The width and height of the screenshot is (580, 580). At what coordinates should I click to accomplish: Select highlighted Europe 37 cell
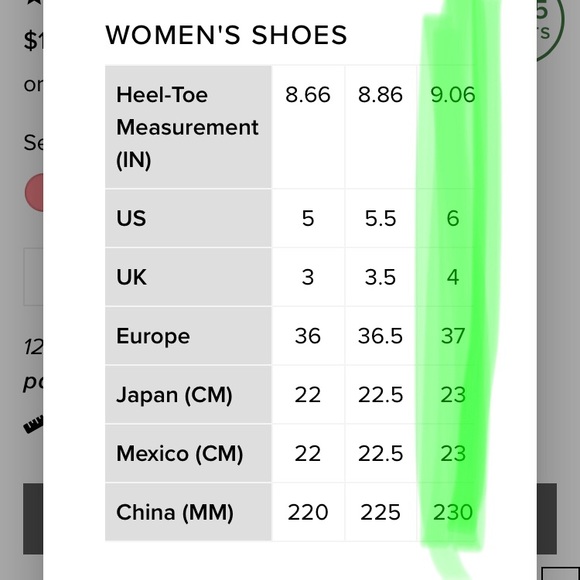(453, 336)
